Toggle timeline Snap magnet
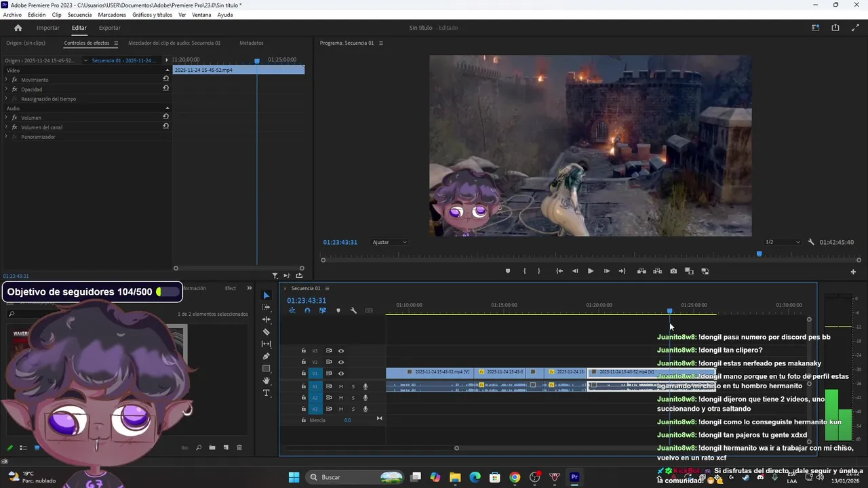 point(307,310)
